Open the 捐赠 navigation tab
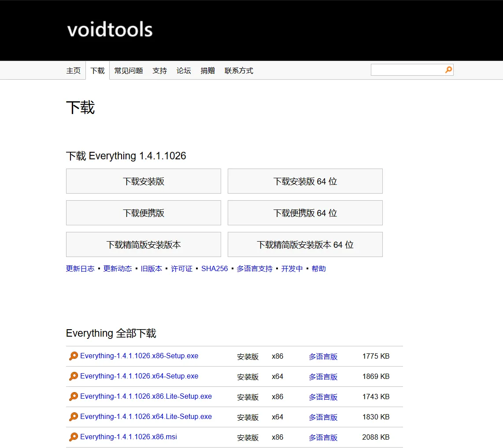Image resolution: width=503 pixels, height=448 pixels. [207, 70]
